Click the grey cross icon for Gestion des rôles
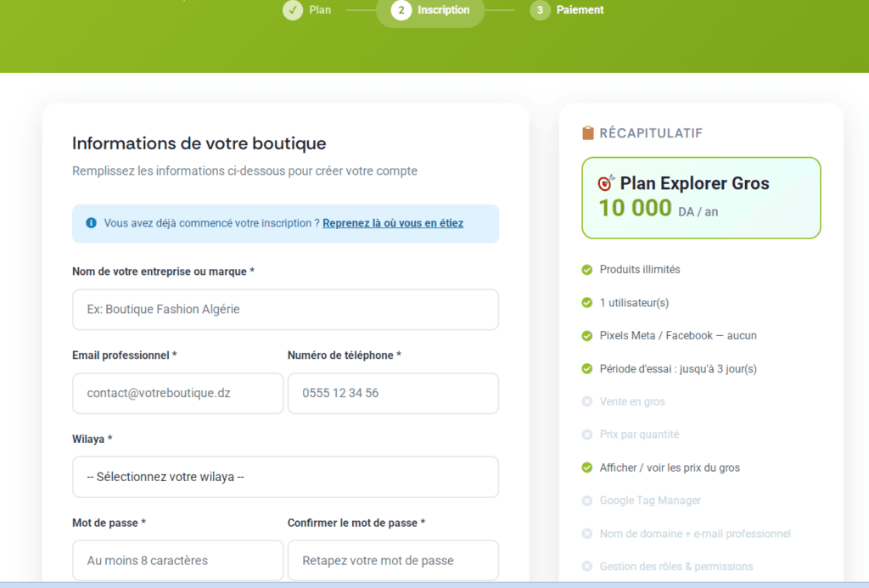The image size is (869, 588). click(587, 567)
